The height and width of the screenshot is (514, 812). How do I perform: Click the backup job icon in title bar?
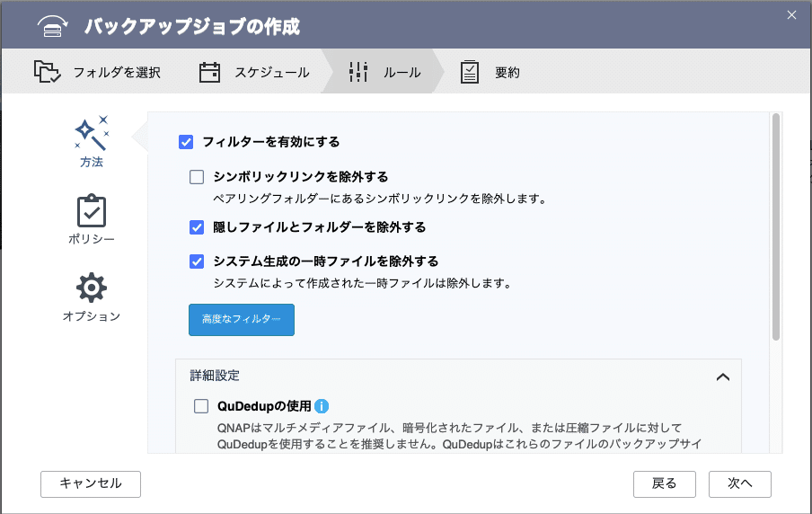point(52,26)
